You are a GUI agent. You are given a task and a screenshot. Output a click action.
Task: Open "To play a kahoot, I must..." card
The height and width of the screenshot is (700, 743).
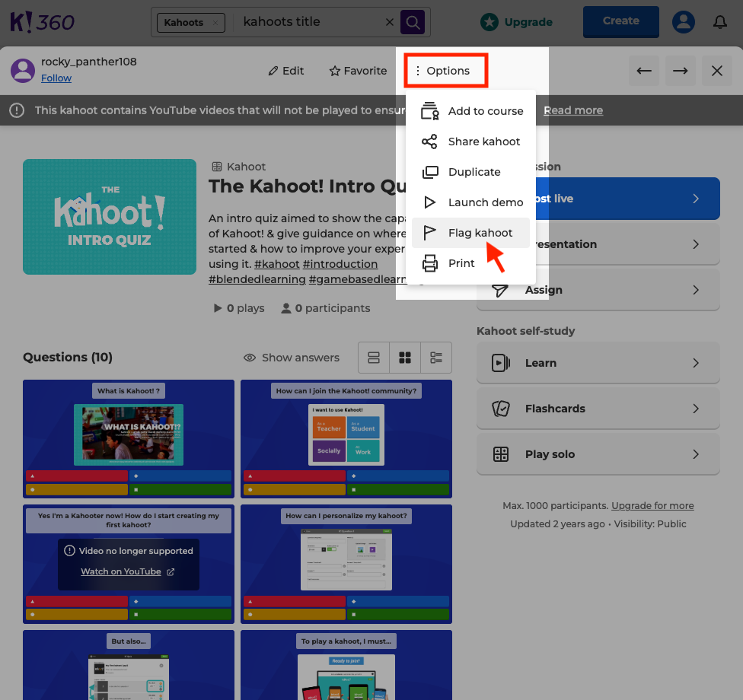tap(346, 665)
